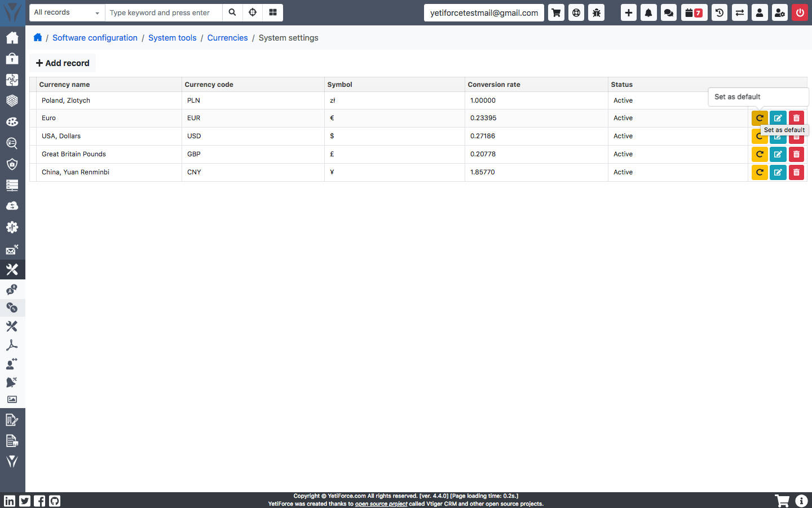Open the shopping cart icon in top bar

tap(556, 12)
